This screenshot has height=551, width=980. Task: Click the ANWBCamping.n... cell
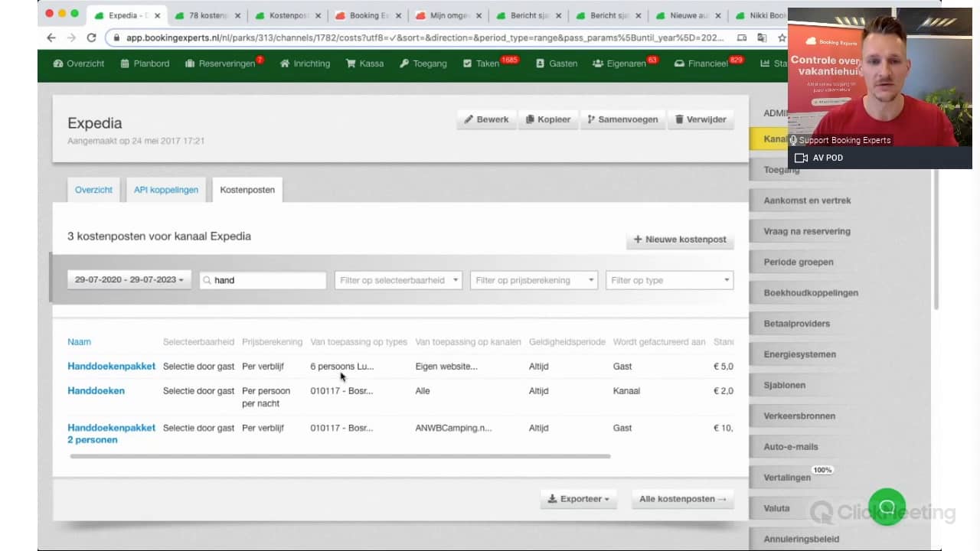(454, 428)
